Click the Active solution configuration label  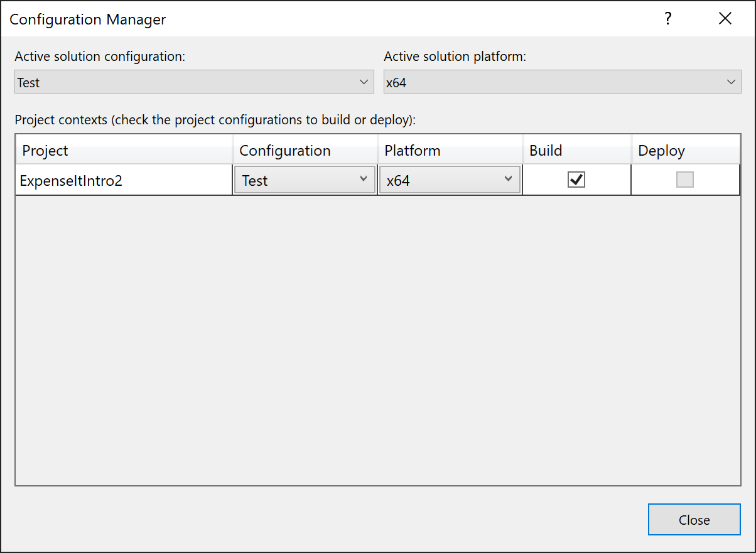click(x=100, y=56)
